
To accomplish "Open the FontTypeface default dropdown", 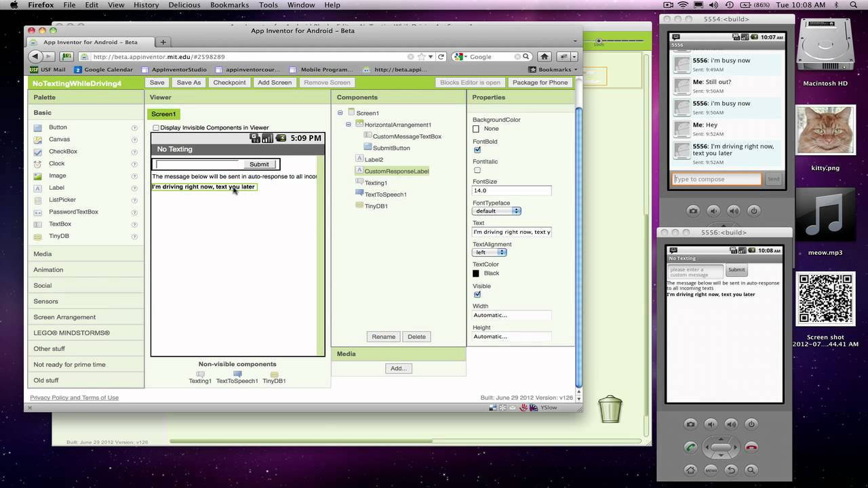I will (496, 211).
